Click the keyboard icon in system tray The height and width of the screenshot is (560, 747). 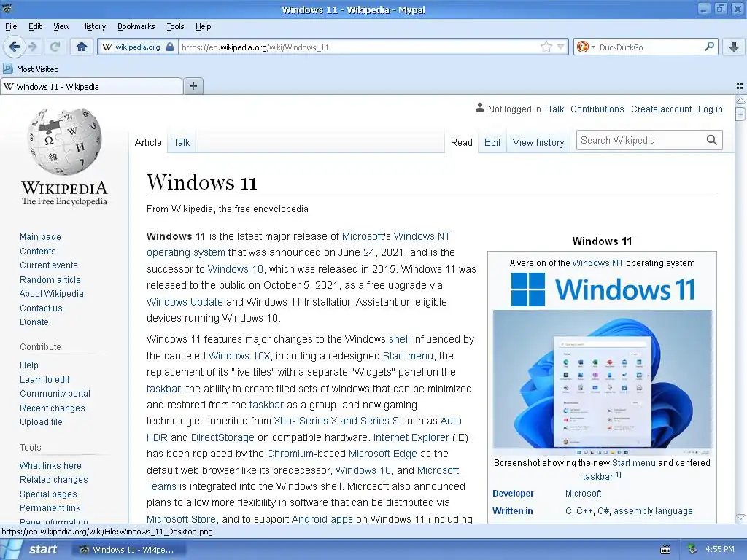[x=665, y=550]
